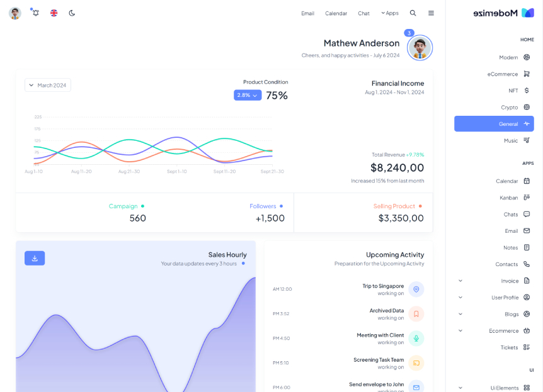
Task: Click the Trip to Singapore location icon
Action: [x=416, y=289]
